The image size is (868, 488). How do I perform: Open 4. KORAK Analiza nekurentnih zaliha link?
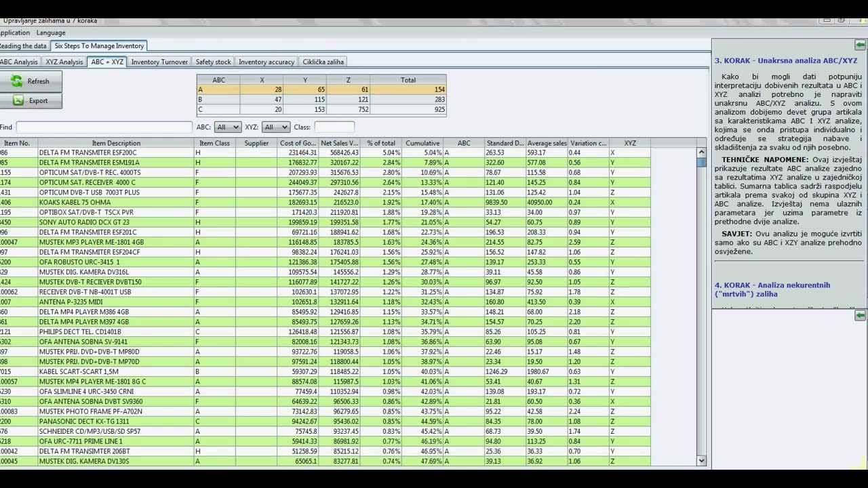[x=772, y=289]
